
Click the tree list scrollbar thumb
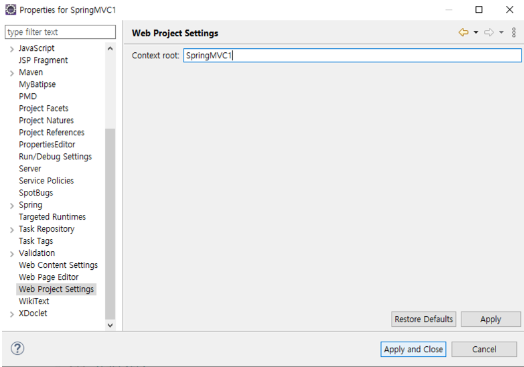pyautogui.click(x=110, y=224)
